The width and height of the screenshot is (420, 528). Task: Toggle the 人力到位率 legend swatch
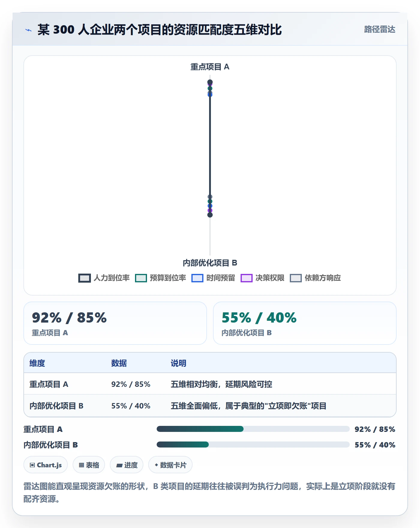(x=85, y=278)
